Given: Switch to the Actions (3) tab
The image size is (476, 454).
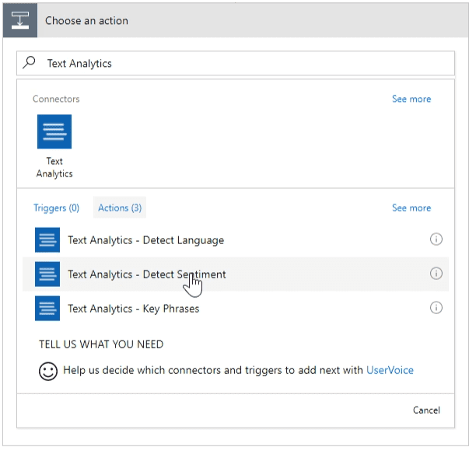Looking at the screenshot, I should [x=119, y=208].
